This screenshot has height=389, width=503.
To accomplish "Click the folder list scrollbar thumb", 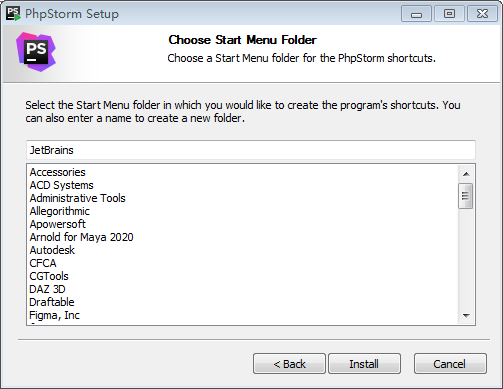I will click(466, 196).
